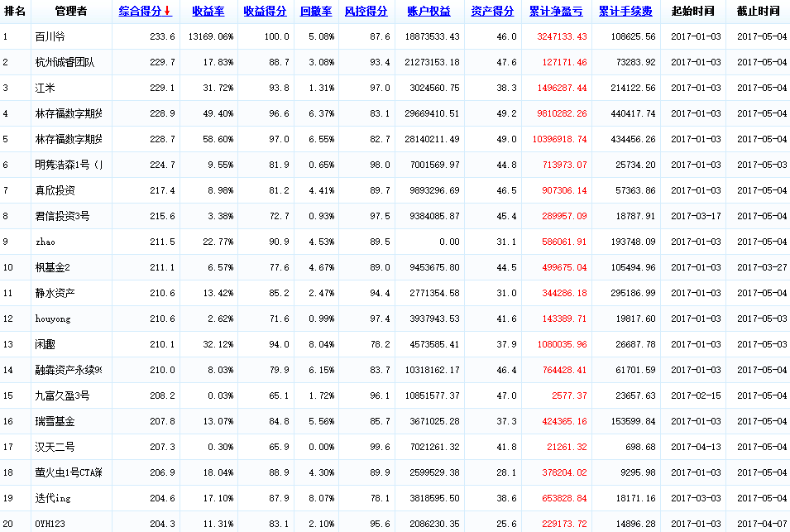Screen dimensions: 790x532
Task: Select manager 江米
Action: point(45,89)
